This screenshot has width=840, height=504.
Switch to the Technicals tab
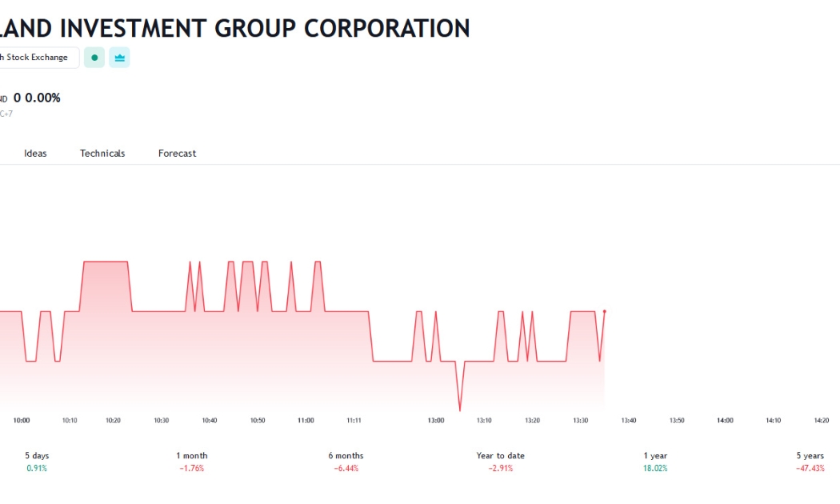point(102,153)
